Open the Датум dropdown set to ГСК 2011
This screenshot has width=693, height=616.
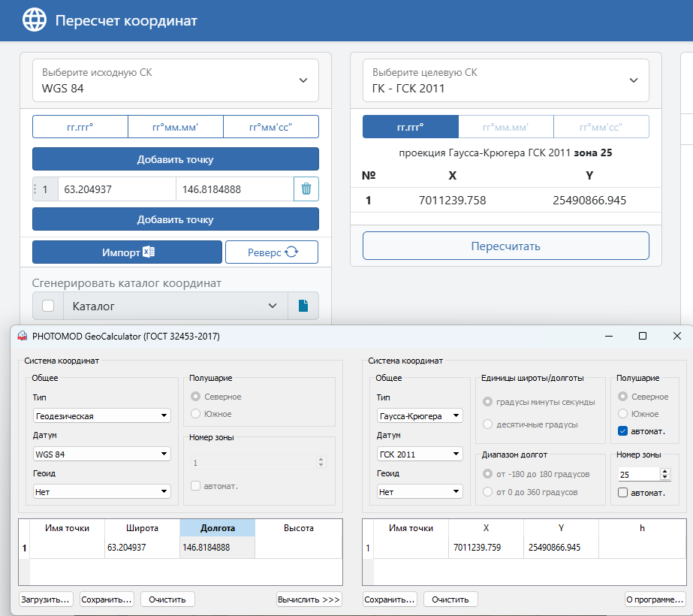(x=419, y=453)
